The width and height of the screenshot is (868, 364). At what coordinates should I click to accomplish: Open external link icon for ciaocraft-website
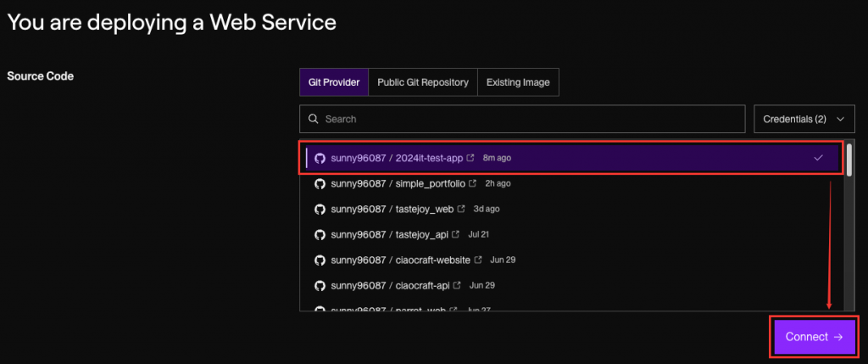click(x=478, y=260)
